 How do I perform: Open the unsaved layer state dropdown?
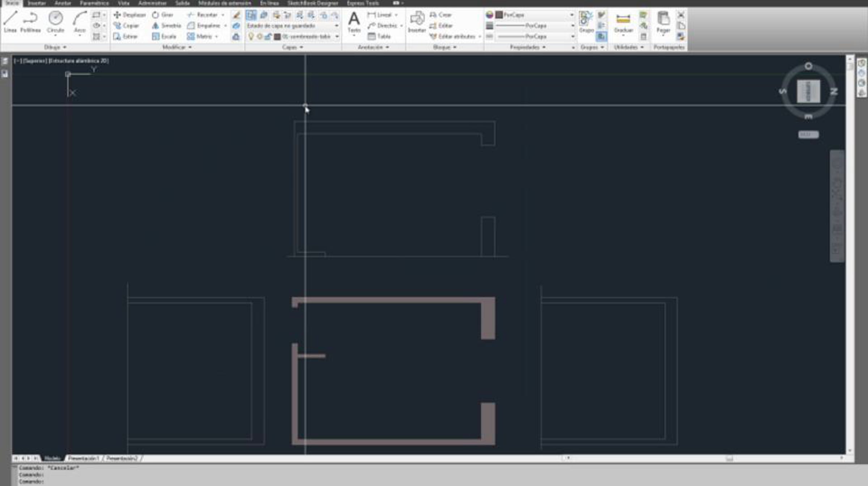click(336, 26)
